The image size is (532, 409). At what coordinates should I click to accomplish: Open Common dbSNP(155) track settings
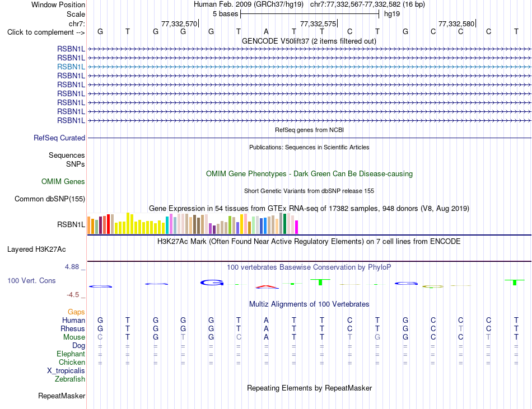point(50,199)
